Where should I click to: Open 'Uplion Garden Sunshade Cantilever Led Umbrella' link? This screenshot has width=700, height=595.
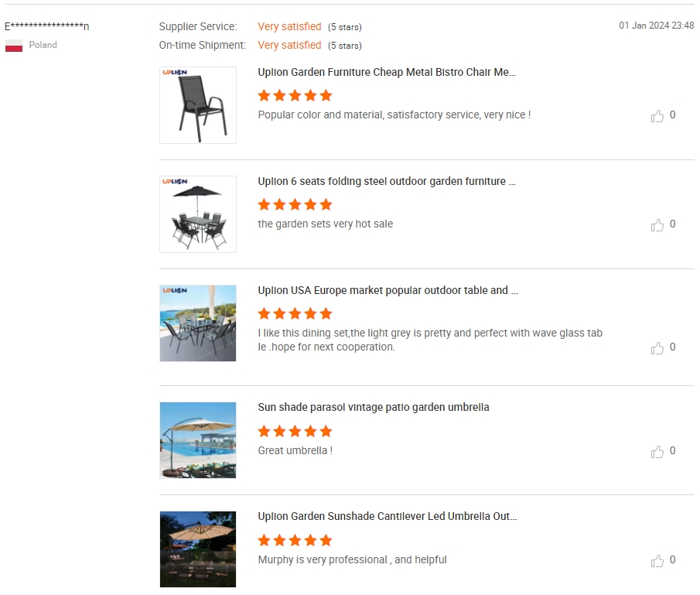[388, 517]
